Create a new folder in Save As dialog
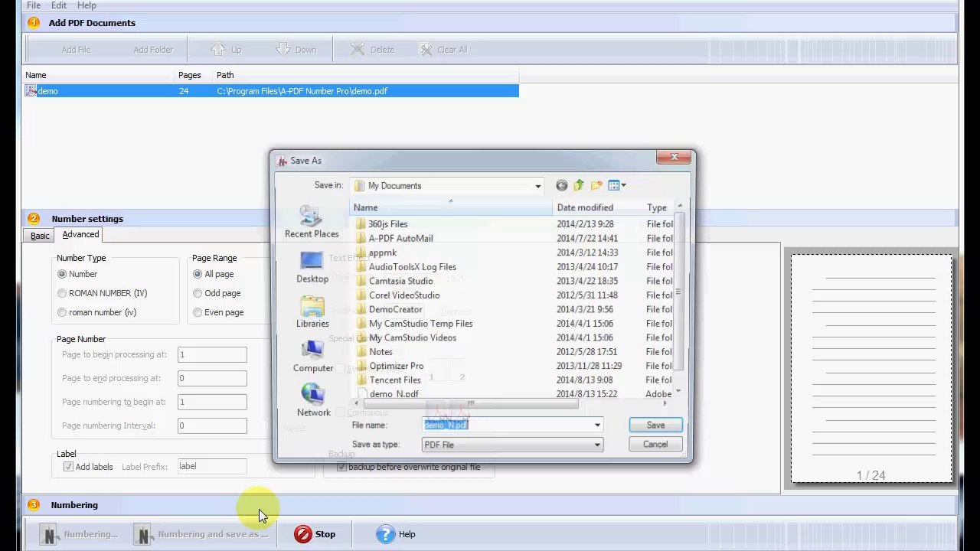This screenshot has width=980, height=551. [x=596, y=185]
